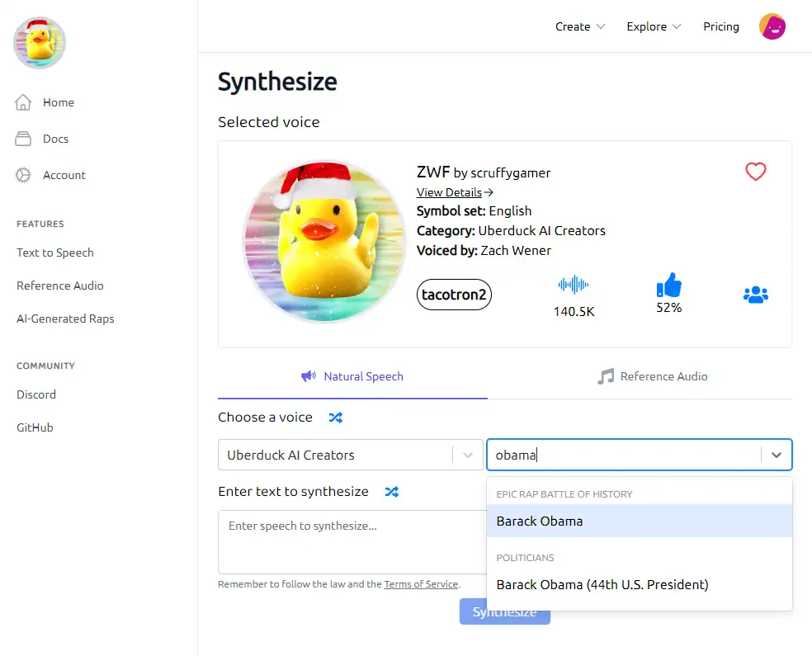This screenshot has height=656, width=812.
Task: Open the user avatar menu top right
Action: [x=772, y=26]
